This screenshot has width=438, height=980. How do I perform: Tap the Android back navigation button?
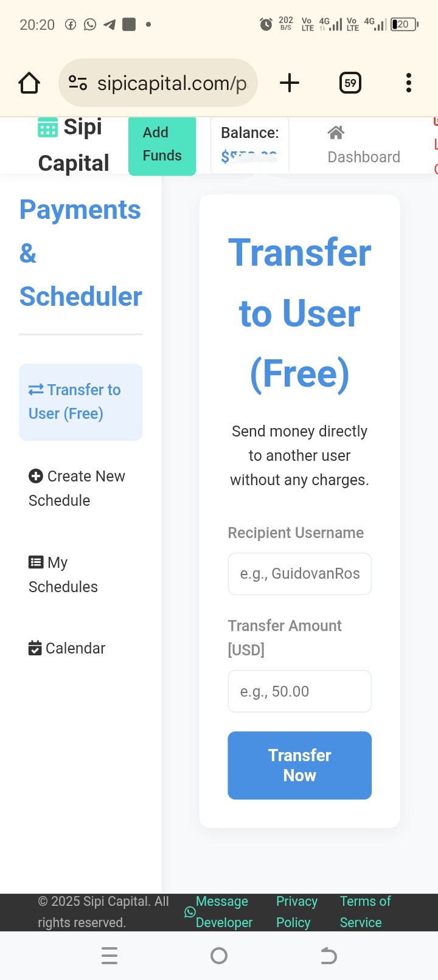click(328, 956)
